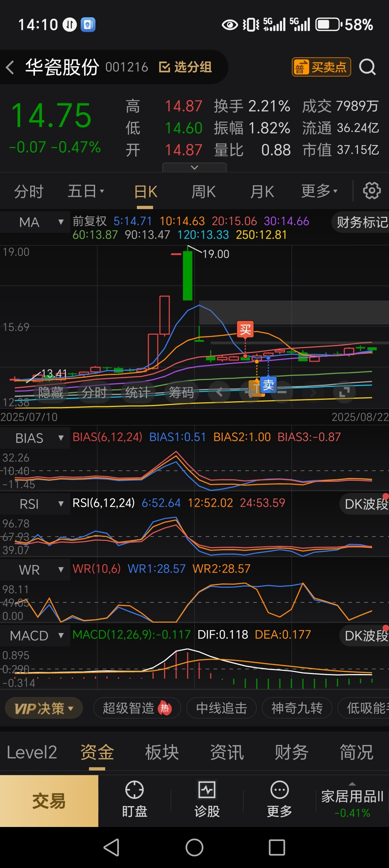The height and width of the screenshot is (868, 389).
Task: Open WR indicator dropdown
Action: 35,570
